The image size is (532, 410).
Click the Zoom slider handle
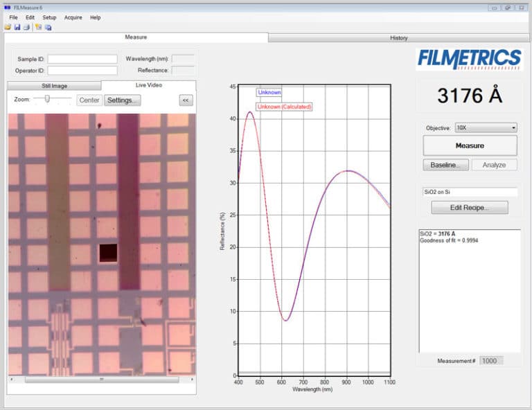click(47, 99)
